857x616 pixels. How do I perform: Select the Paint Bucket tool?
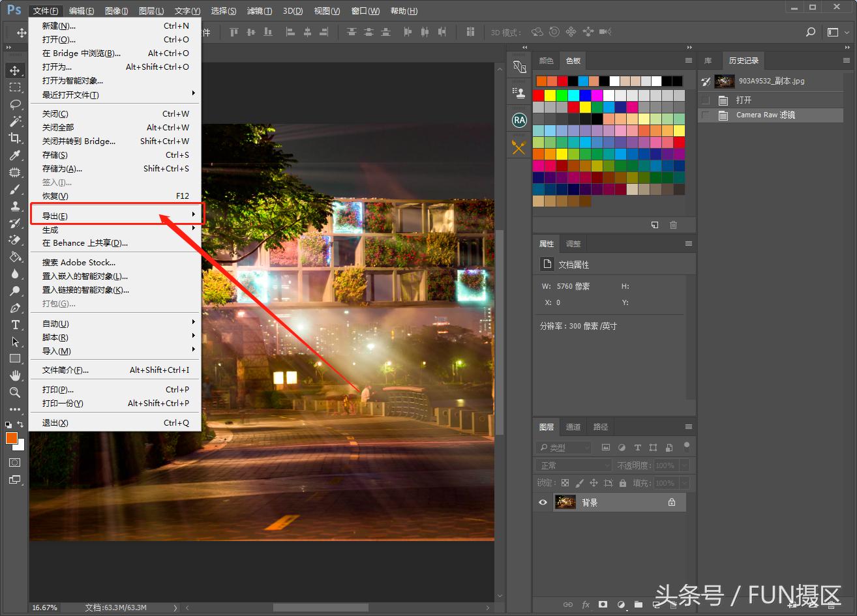pyautogui.click(x=14, y=257)
